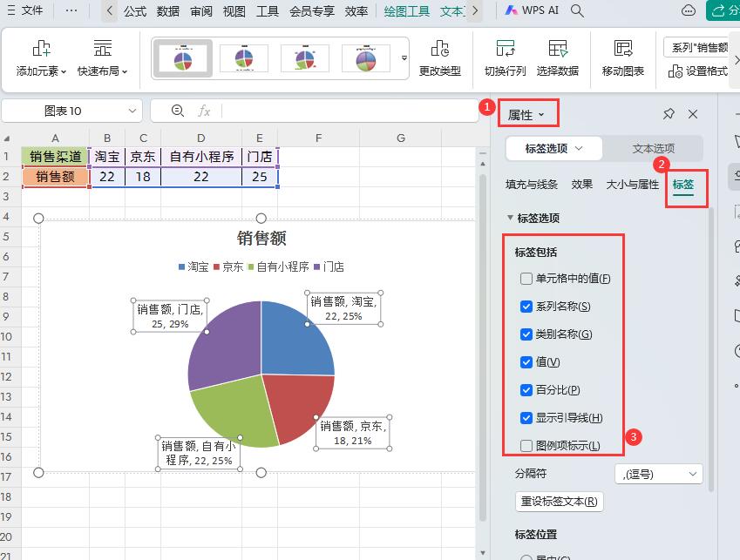This screenshot has width=740, height=560.
Task: Close the 属性 properties pane
Action: click(x=693, y=114)
